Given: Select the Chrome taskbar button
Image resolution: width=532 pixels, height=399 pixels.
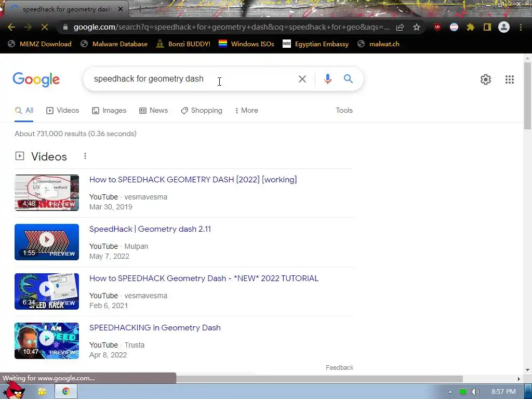Looking at the screenshot, I should click(66, 392).
